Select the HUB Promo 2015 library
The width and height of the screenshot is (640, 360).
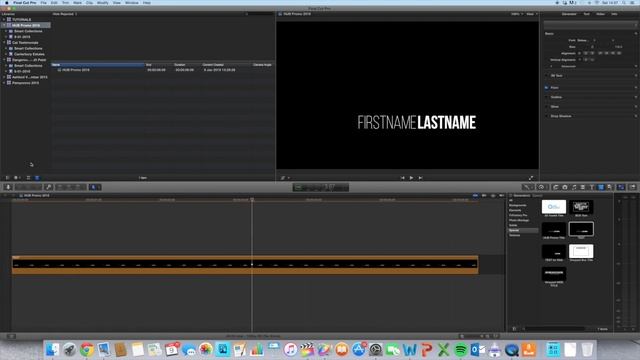tap(25, 25)
